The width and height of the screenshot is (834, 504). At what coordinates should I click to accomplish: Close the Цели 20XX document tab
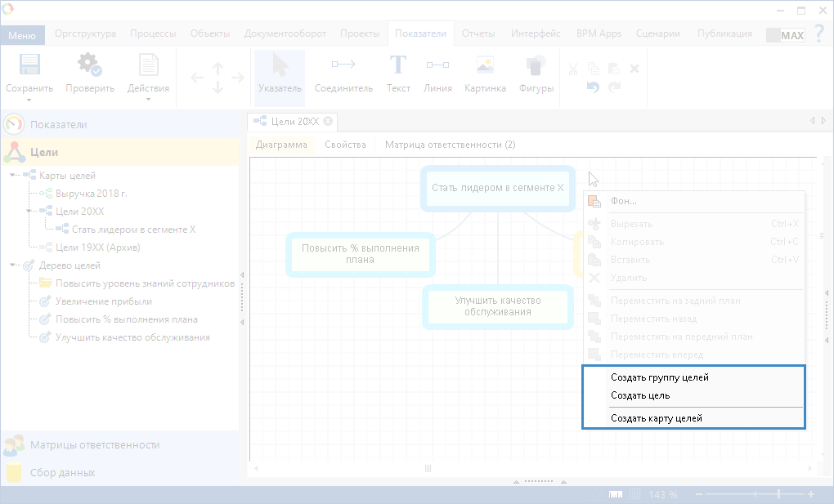[x=328, y=121]
